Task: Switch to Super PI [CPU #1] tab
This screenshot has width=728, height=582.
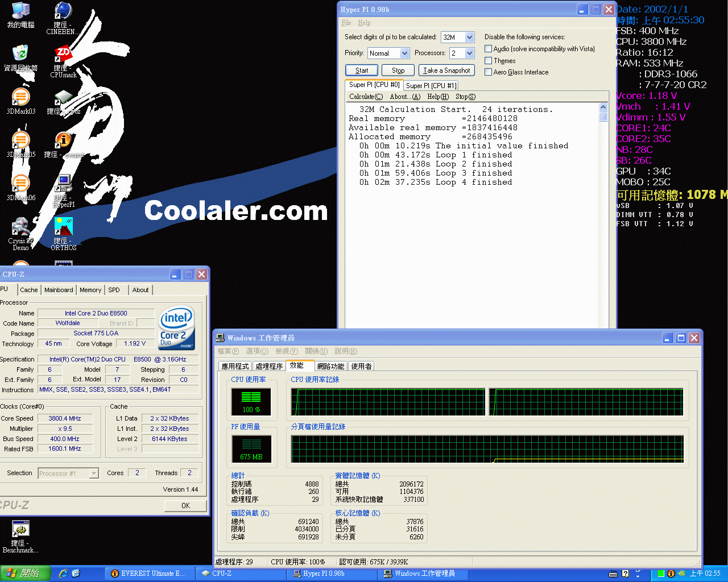Action: pyautogui.click(x=431, y=86)
